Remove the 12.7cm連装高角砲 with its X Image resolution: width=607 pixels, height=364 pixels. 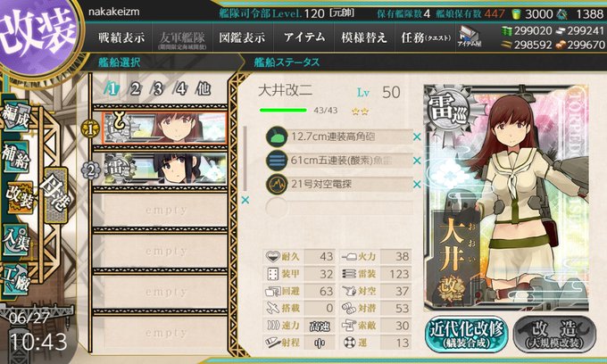tap(417, 136)
